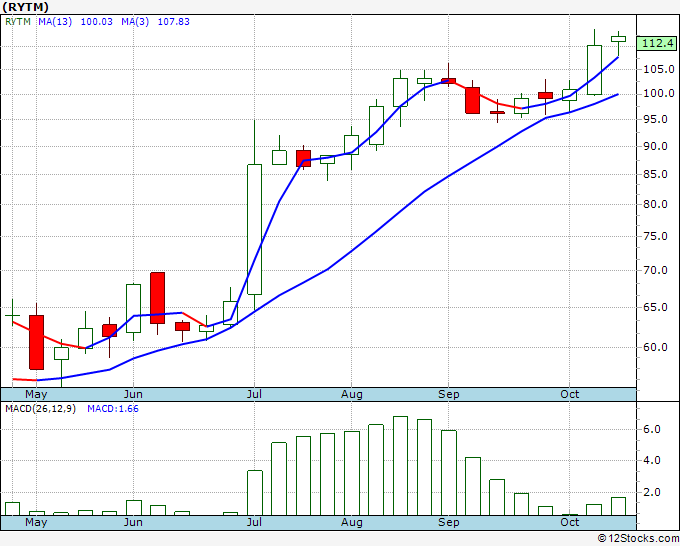The height and width of the screenshot is (546, 680).
Task: Click the (RYTM) chart title
Action: tap(25, 7)
